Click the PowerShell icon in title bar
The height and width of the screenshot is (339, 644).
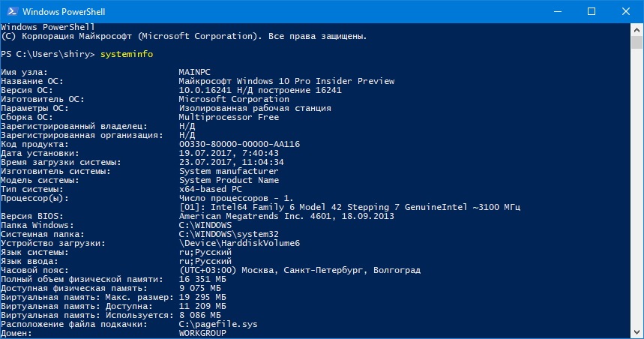[12, 11]
